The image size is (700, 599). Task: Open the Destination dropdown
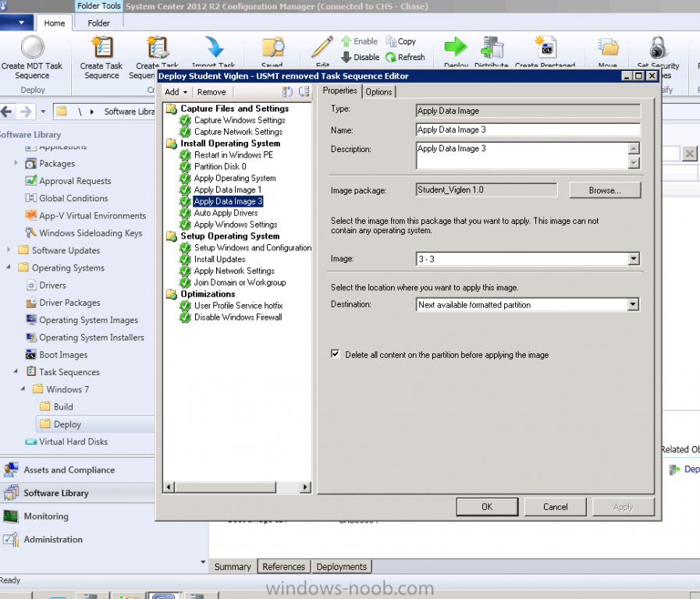(634, 305)
